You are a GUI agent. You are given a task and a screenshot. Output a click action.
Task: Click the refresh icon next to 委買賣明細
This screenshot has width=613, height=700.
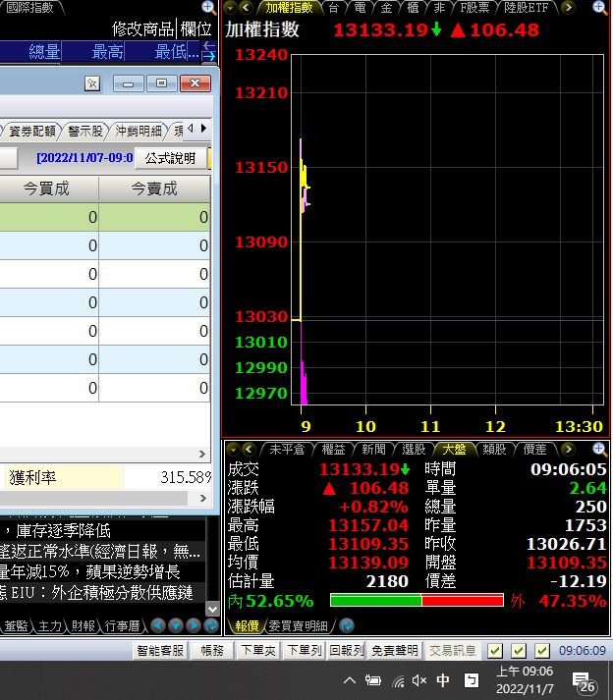point(347,625)
